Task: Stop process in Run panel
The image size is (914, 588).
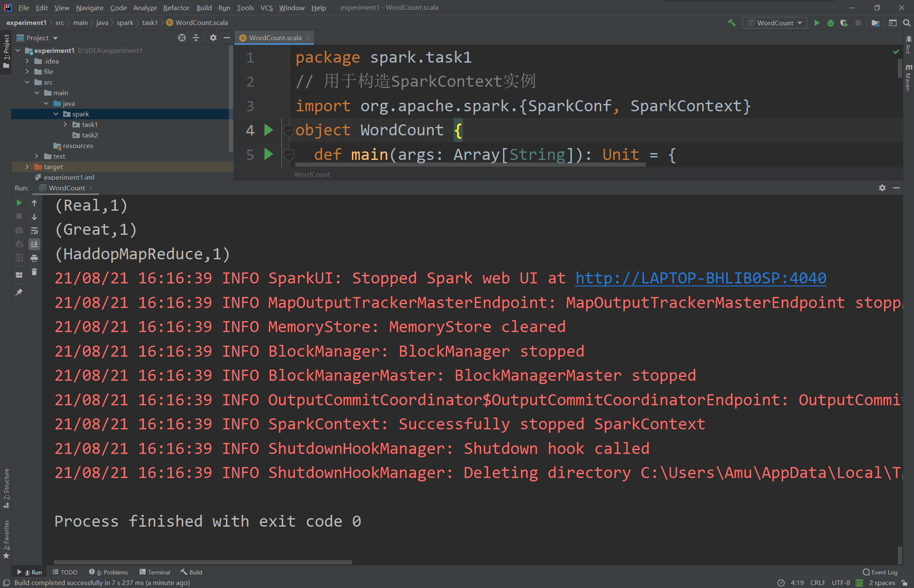Action: pos(19,217)
